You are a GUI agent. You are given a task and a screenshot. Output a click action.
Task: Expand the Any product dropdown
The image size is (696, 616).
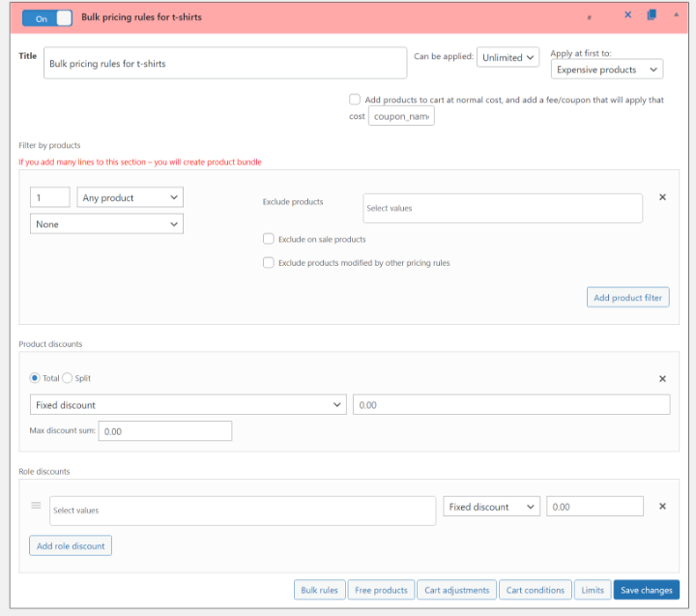pos(130,197)
